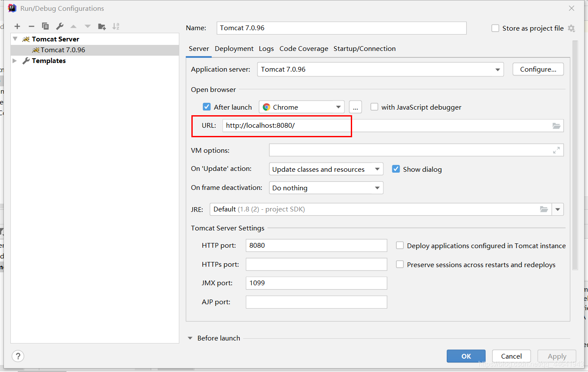The width and height of the screenshot is (588, 372).
Task: Expand the Templates tree node
Action: click(x=15, y=61)
